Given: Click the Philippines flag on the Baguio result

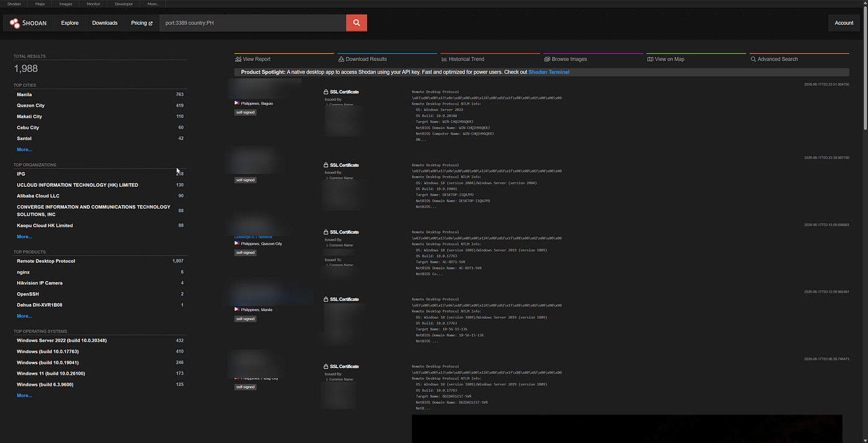Looking at the screenshot, I should pos(237,103).
